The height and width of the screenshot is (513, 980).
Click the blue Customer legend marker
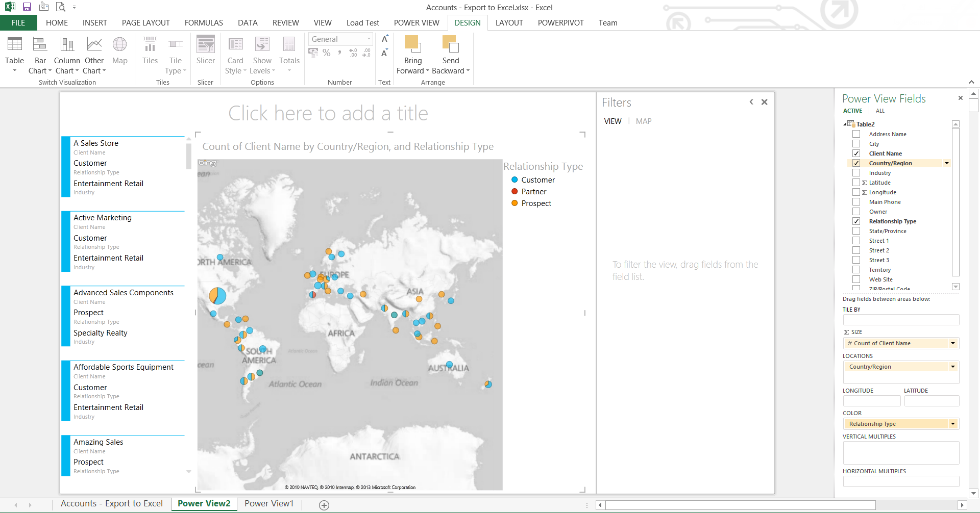click(x=514, y=180)
